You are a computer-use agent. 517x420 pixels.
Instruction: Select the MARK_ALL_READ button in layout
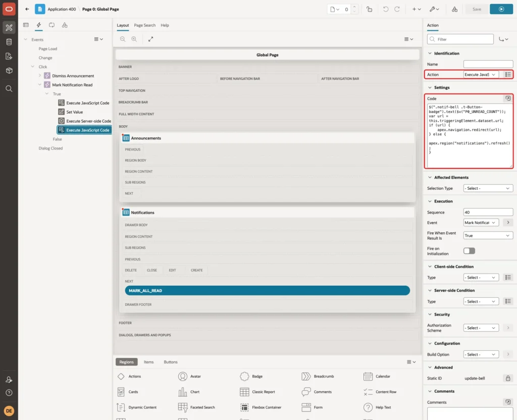pyautogui.click(x=267, y=290)
